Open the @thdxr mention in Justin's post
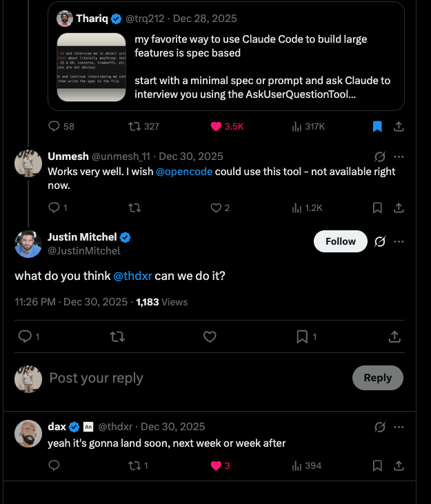Image resolution: width=431 pixels, height=504 pixels. [132, 276]
